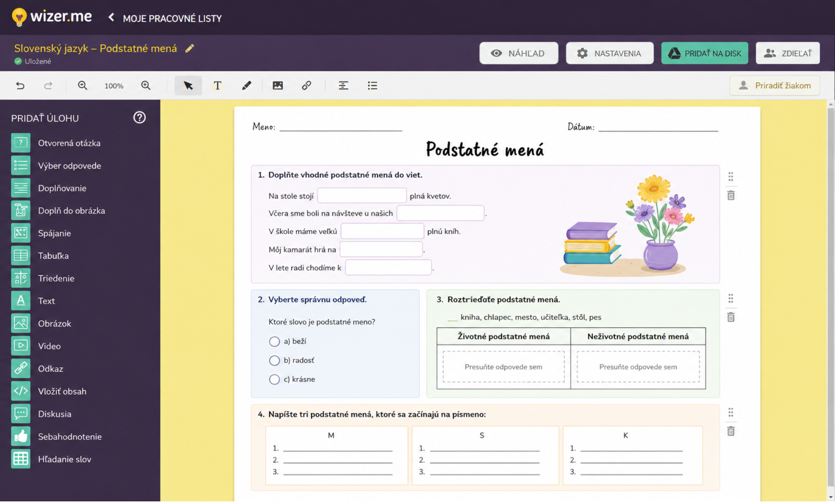This screenshot has height=504, width=835.
Task: Select the Text tool in toolbar
Action: pos(217,86)
